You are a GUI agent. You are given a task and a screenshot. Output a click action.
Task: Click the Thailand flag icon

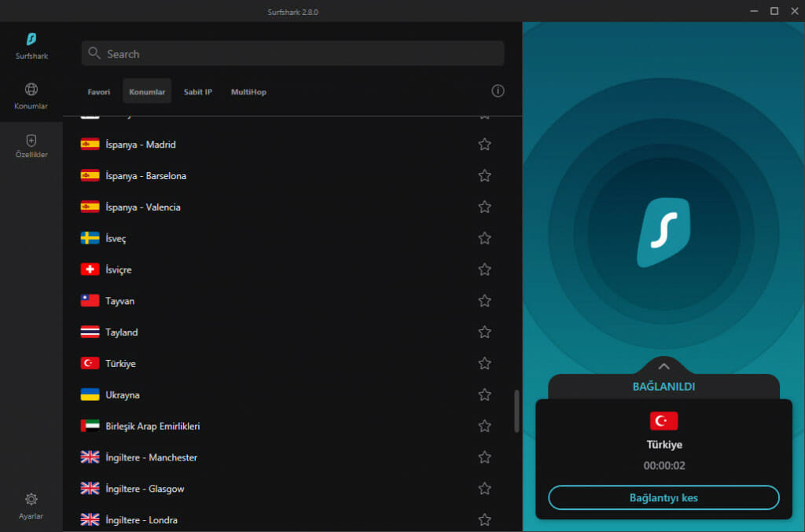90,332
